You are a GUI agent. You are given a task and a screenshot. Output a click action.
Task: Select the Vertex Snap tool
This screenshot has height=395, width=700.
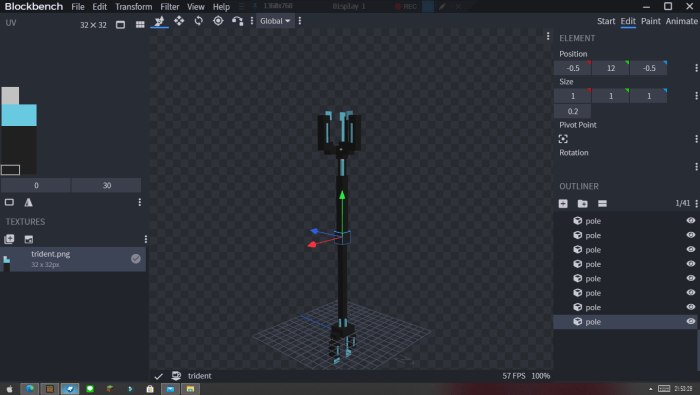(237, 21)
